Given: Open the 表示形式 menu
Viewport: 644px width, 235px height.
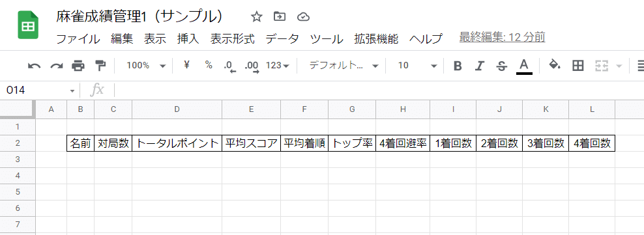Looking at the screenshot, I should coord(233,38).
